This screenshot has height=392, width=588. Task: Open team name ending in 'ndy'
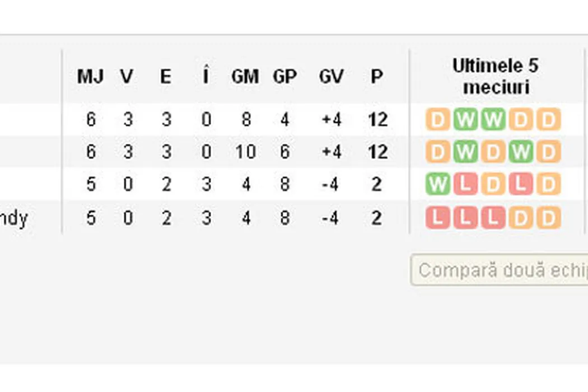point(13,217)
